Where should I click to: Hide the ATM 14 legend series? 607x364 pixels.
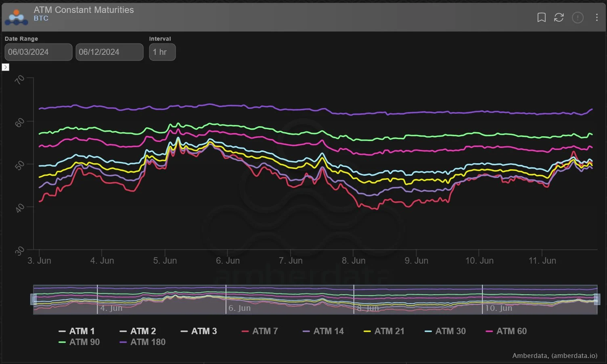(323, 331)
